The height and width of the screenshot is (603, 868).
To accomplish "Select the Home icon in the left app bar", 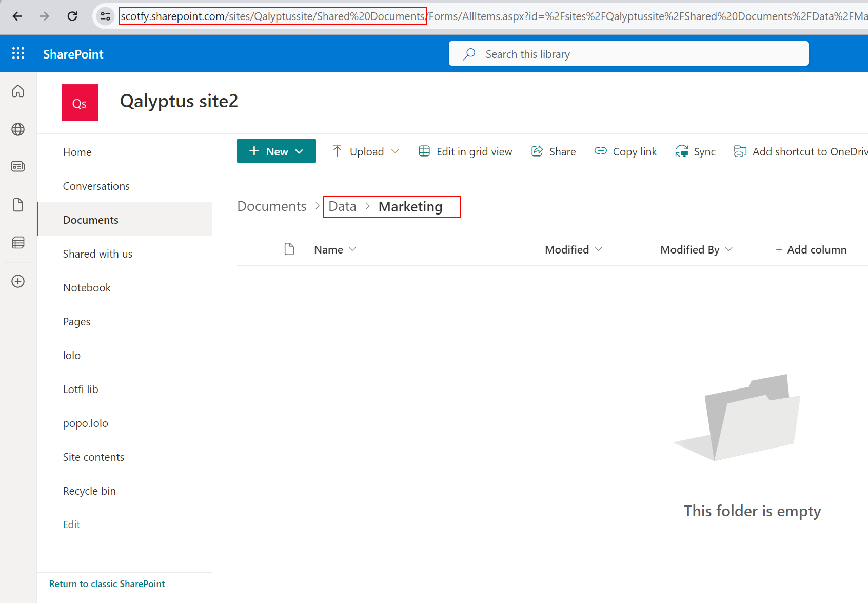I will pyautogui.click(x=18, y=91).
